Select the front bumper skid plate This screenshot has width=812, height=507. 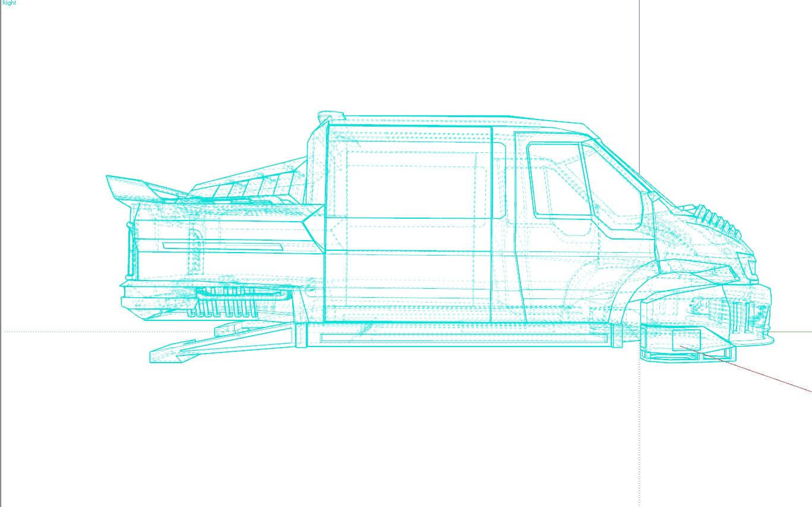pyautogui.click(x=689, y=355)
